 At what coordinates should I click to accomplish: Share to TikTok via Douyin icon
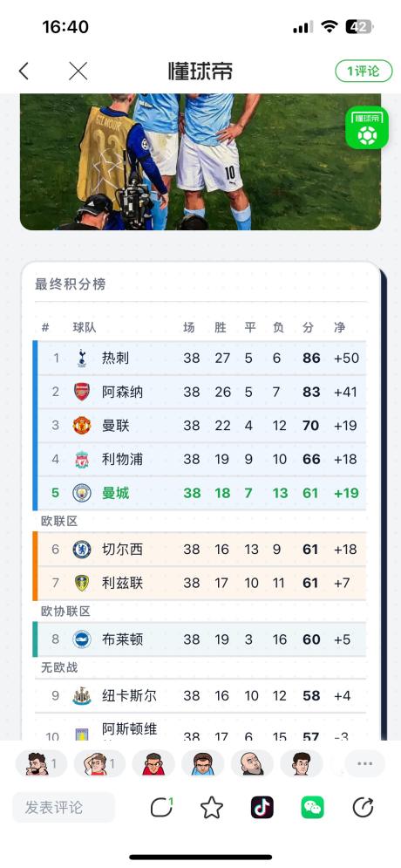262,808
